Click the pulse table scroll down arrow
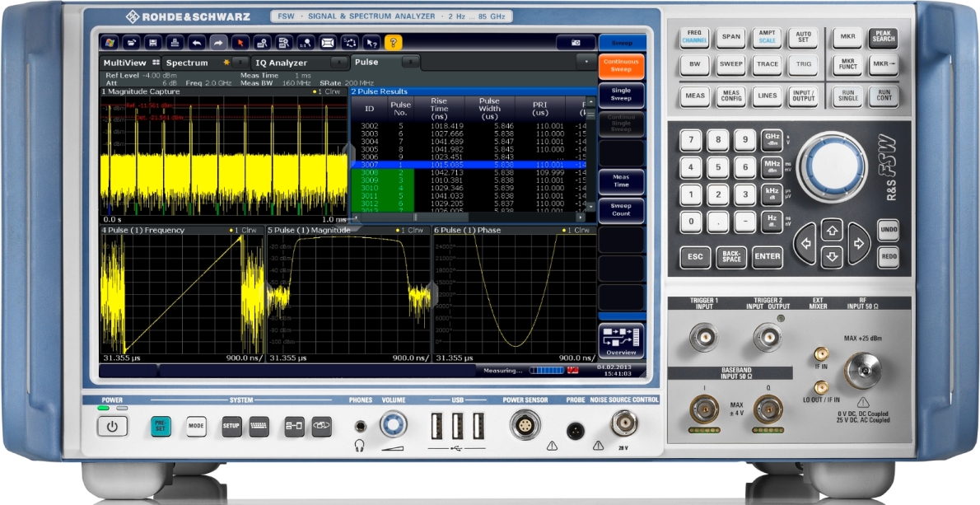 [590, 207]
